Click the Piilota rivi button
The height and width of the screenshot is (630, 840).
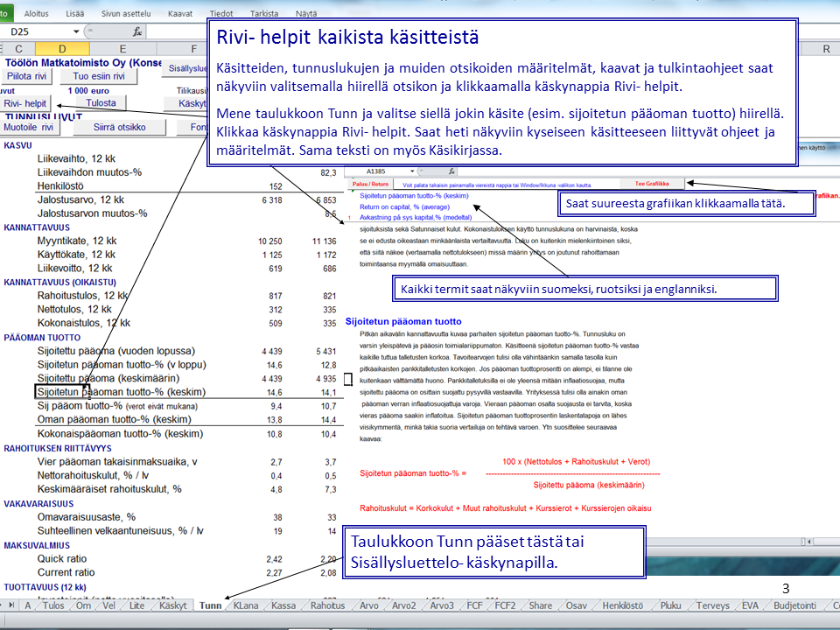coord(27,76)
